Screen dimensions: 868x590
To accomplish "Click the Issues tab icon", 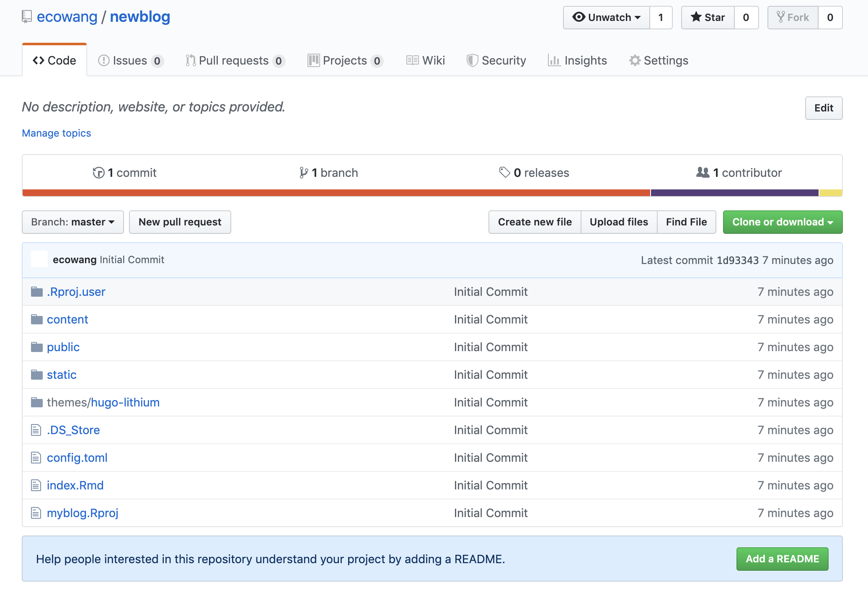I will 103,60.
